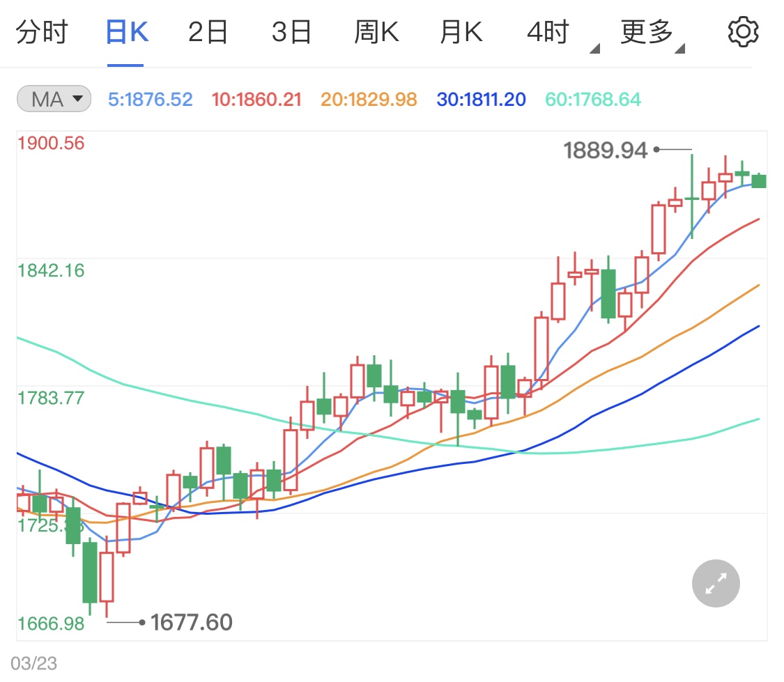Toggle the MA10 line label 10:1860.21
The width and height of the screenshot is (784, 682).
(x=256, y=100)
